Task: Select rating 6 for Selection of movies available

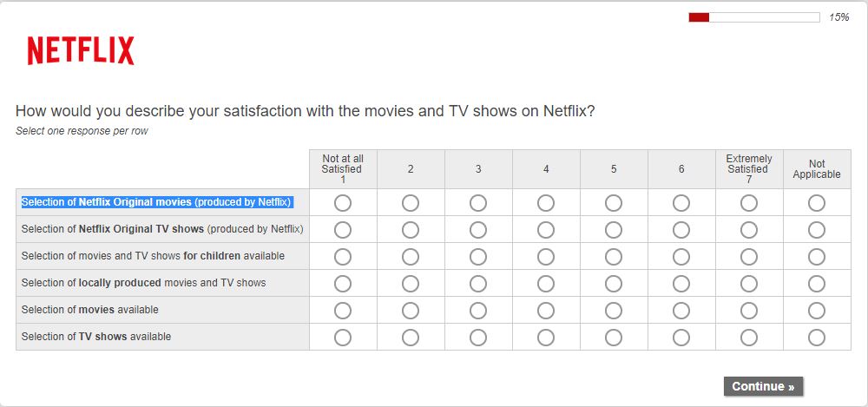Action: pos(681,311)
